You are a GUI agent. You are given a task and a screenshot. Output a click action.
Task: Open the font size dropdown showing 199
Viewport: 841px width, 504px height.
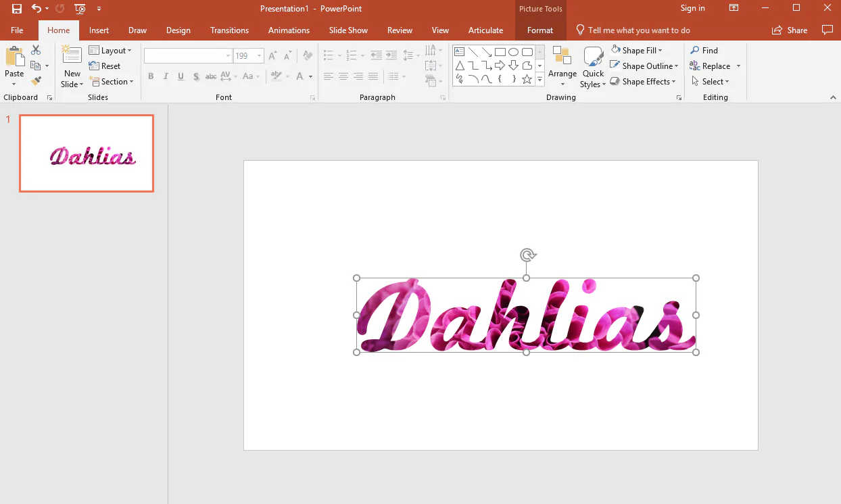259,56
